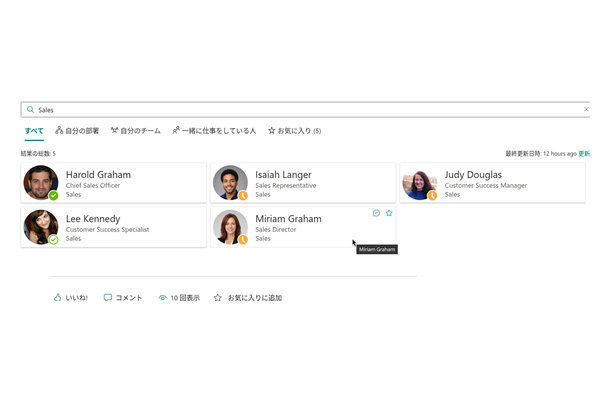Select the Isaiah Langer name
The height and width of the screenshot is (400, 600).
coord(283,175)
